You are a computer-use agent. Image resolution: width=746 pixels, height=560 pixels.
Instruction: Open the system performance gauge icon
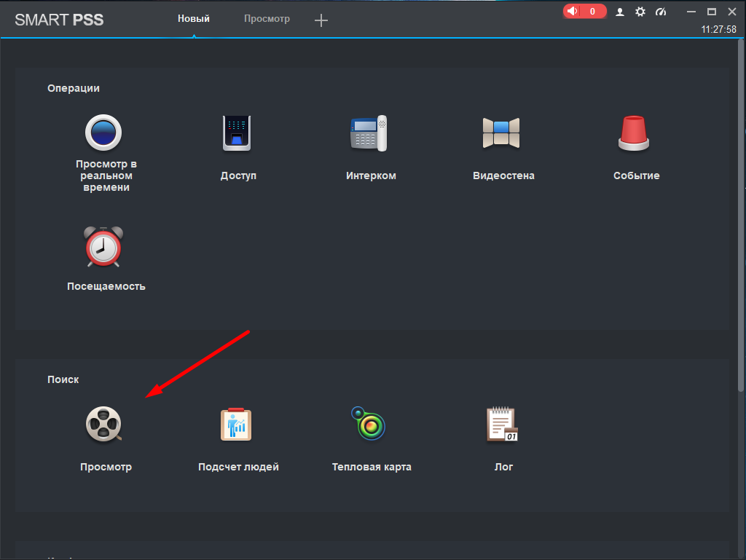tap(661, 12)
